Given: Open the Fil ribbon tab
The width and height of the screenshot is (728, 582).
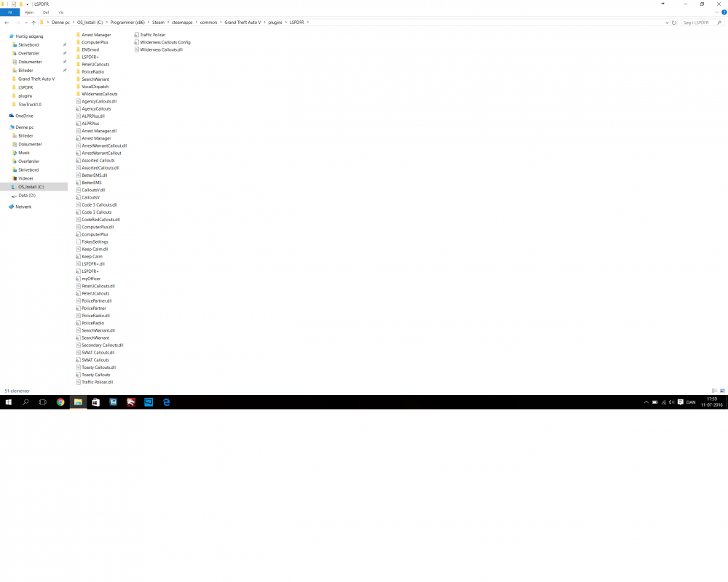Looking at the screenshot, I should 9,12.
